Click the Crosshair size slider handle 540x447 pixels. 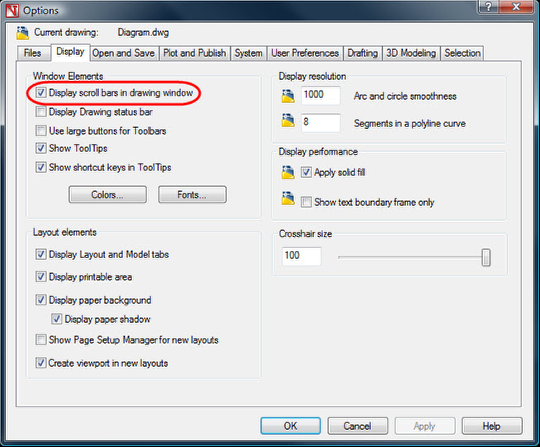[486, 258]
